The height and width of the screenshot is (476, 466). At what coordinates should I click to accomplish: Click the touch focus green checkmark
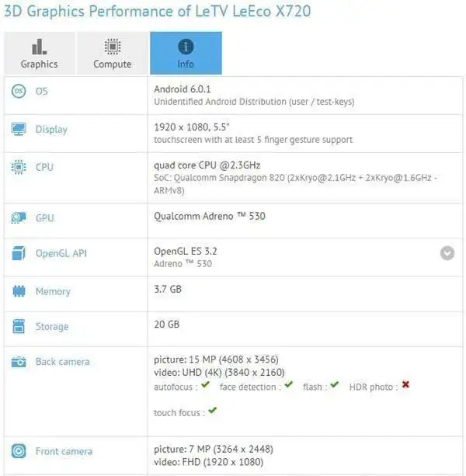pyautogui.click(x=213, y=411)
